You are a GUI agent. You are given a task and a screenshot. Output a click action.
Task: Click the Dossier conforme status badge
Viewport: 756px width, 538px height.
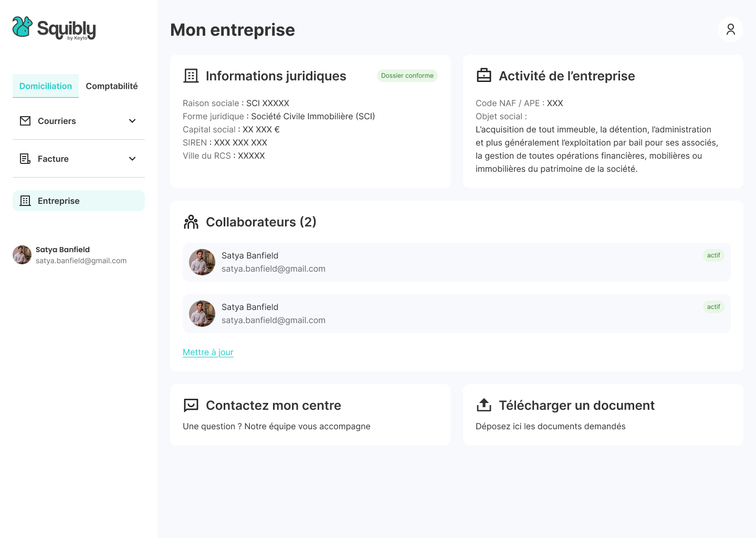point(407,76)
